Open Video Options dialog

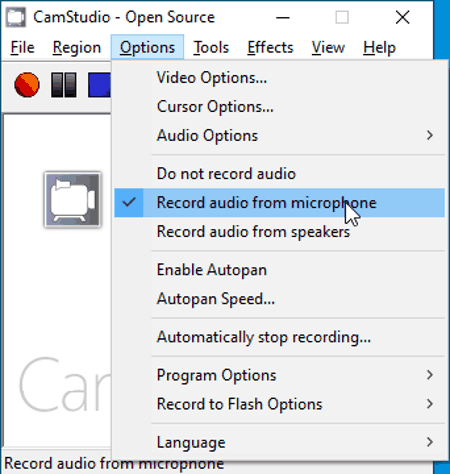[279, 78]
